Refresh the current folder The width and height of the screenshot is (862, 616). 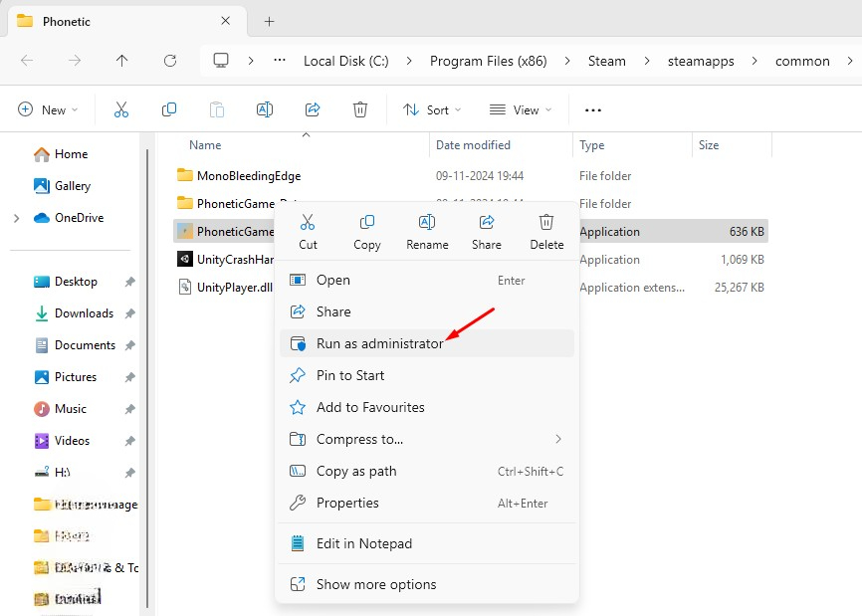(x=170, y=61)
